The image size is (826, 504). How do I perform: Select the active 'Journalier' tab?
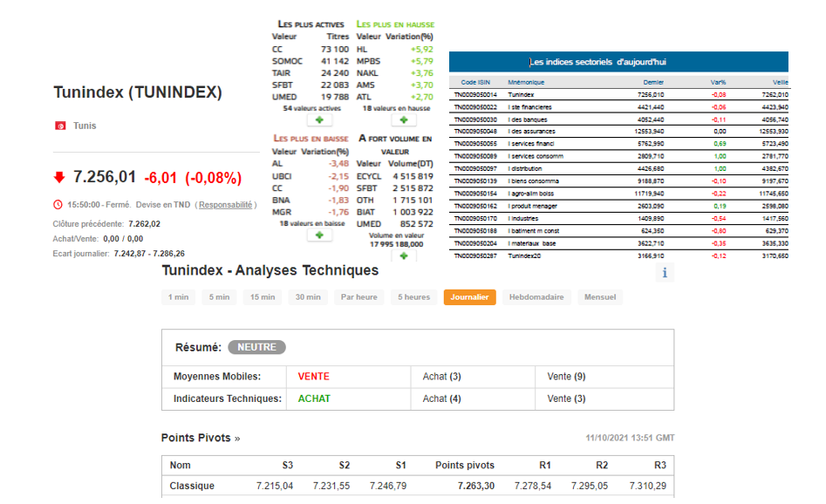(469, 297)
